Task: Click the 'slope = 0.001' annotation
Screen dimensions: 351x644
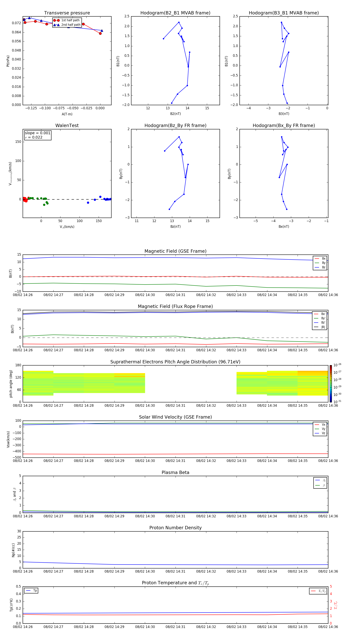Action: click(37, 133)
